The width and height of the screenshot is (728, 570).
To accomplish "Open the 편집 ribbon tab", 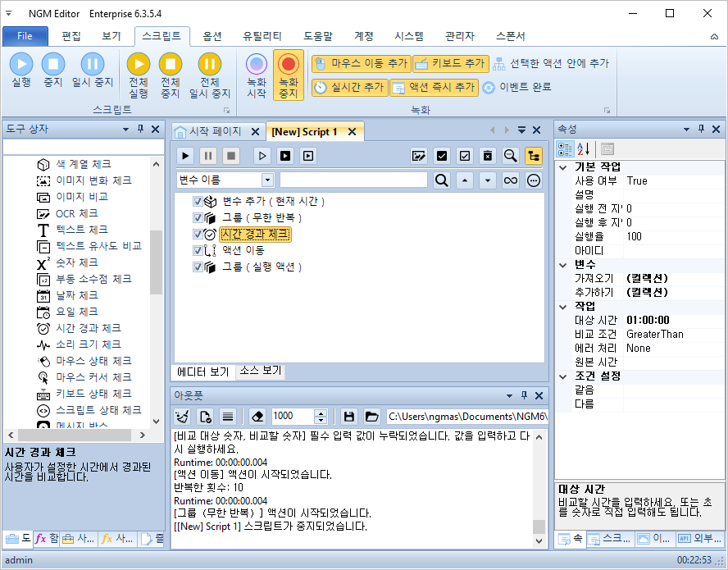I will click(x=71, y=36).
